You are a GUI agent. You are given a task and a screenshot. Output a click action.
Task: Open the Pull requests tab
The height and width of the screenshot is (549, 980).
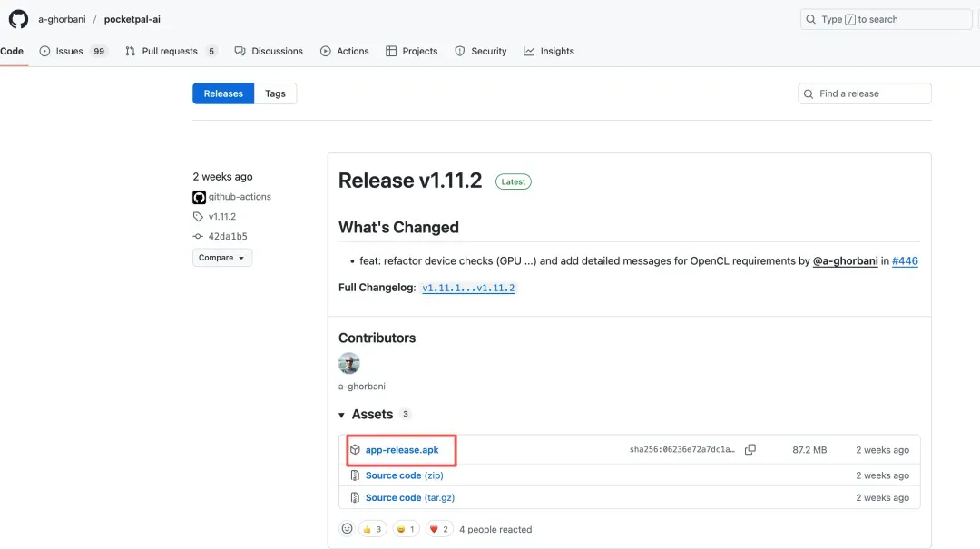coord(170,52)
